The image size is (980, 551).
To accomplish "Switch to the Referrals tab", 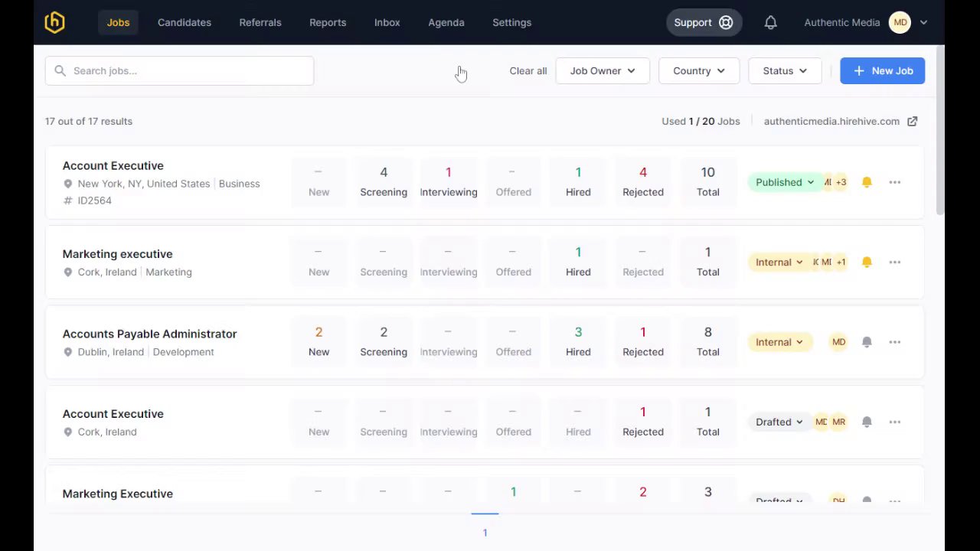I will pyautogui.click(x=260, y=22).
